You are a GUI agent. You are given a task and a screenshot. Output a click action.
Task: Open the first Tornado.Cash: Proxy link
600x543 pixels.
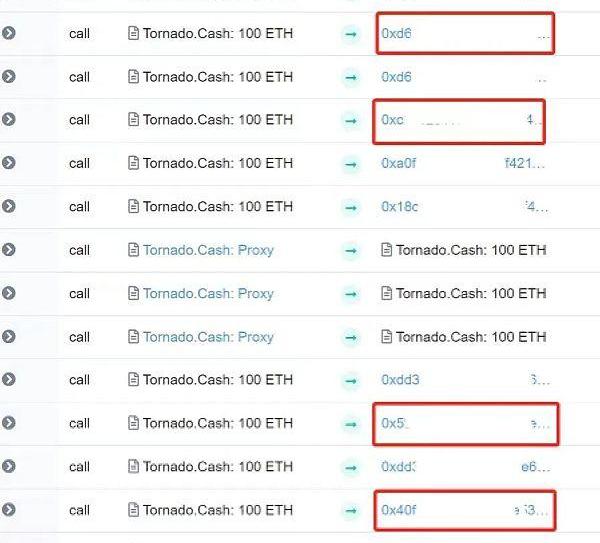(208, 250)
